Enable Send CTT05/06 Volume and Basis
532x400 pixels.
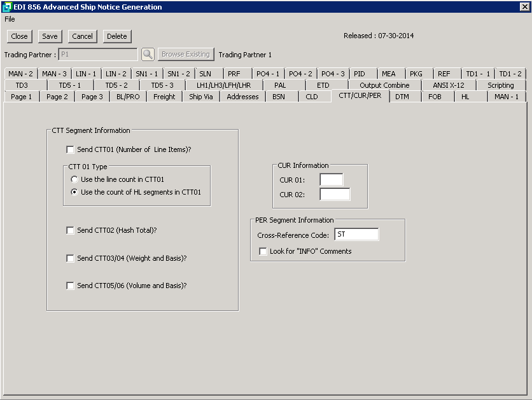70,286
